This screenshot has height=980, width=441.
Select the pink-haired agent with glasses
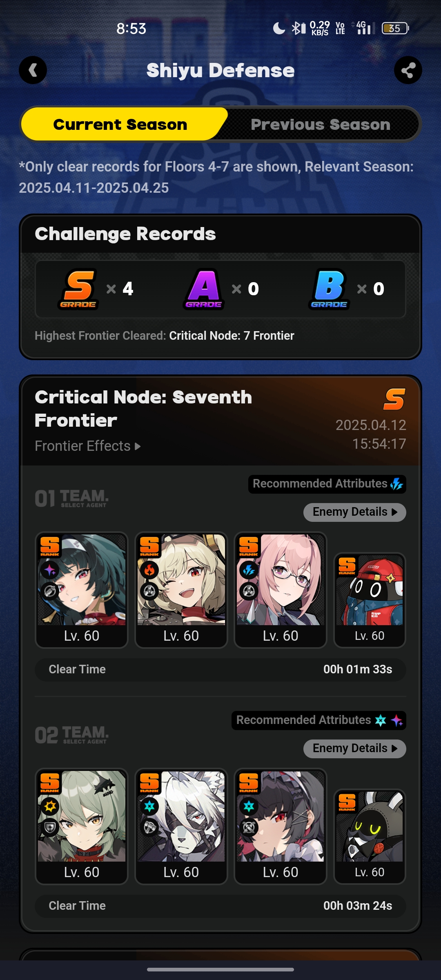coord(281,590)
